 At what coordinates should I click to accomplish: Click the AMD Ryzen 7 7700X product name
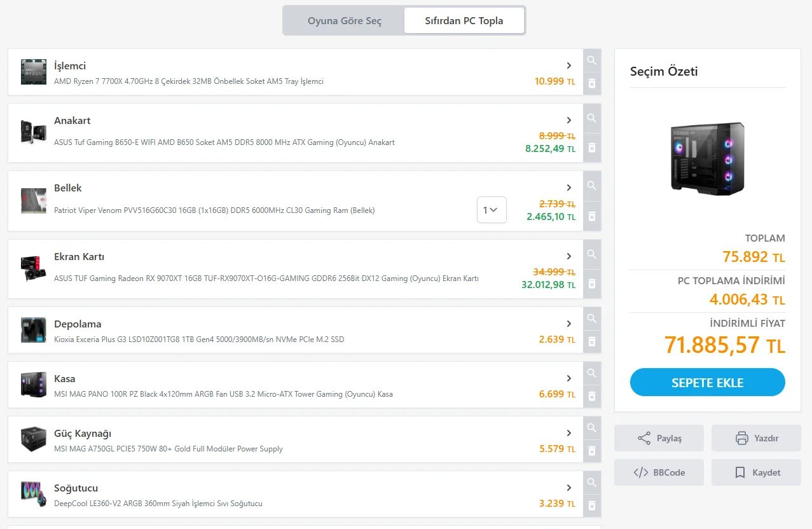(x=189, y=81)
